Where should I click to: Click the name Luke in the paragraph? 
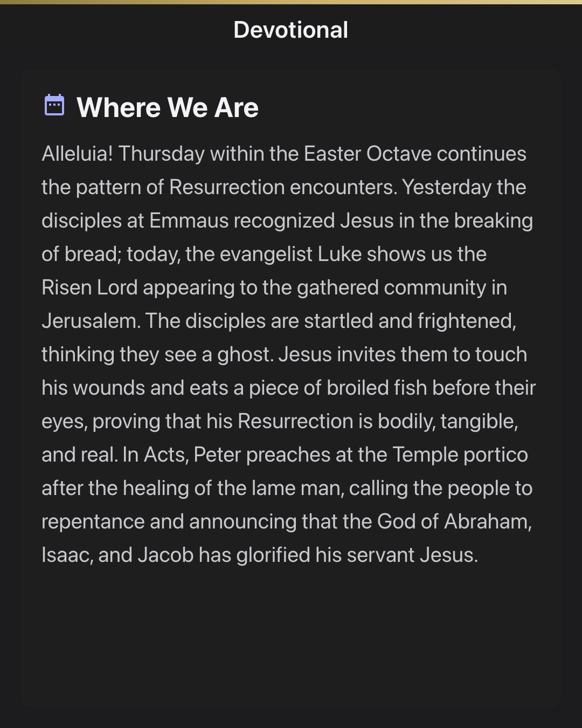pyautogui.click(x=339, y=254)
